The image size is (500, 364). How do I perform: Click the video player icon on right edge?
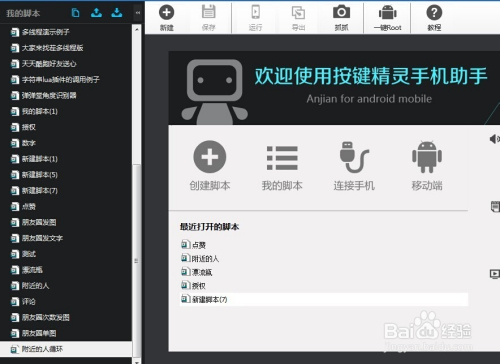point(495,274)
